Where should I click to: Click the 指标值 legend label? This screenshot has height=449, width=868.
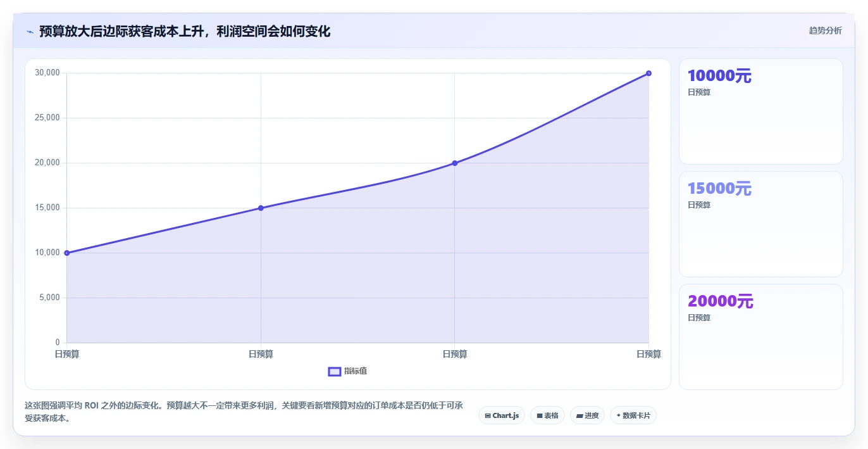point(356,371)
